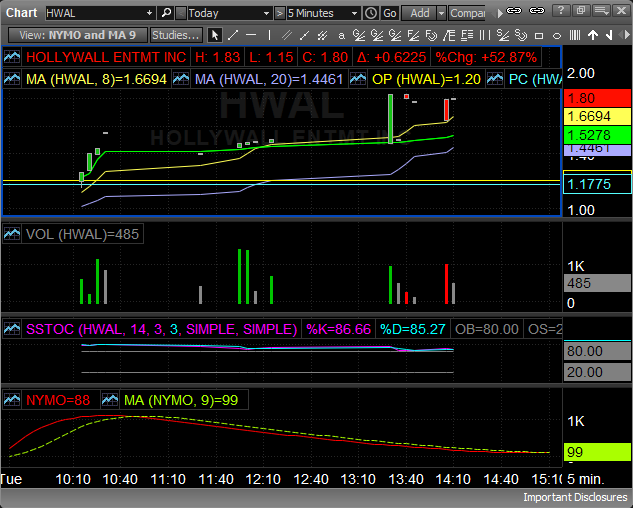The image size is (633, 508).
Task: Click the symbol search magnifier icon
Action: click(166, 13)
